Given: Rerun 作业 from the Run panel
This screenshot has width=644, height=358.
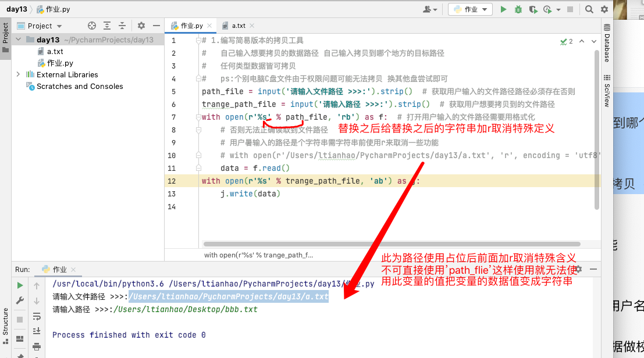Looking at the screenshot, I should [20, 285].
